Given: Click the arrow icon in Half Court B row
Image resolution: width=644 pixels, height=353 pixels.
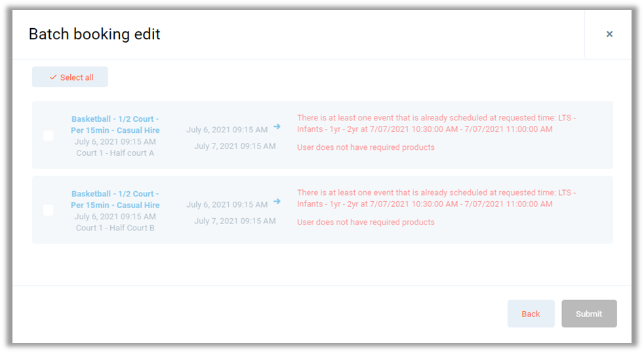Looking at the screenshot, I should (x=277, y=201).
